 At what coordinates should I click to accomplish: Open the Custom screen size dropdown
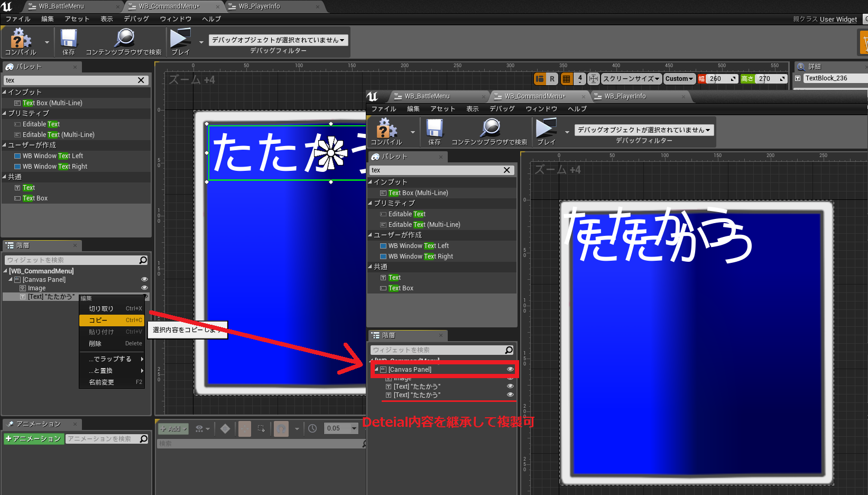click(x=679, y=79)
